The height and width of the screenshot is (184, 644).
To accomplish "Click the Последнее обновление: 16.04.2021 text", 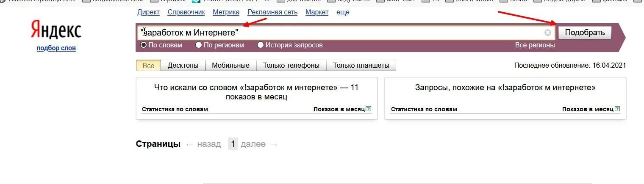I will [570, 66].
